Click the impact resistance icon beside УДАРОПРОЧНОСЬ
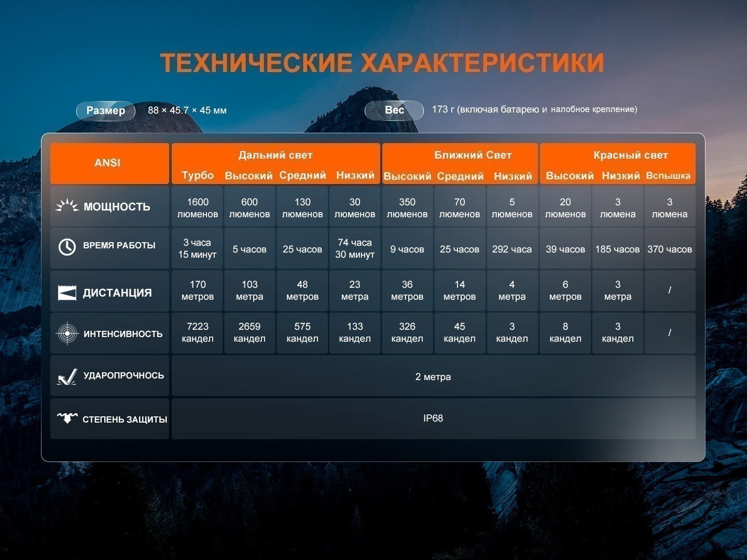Image resolution: width=747 pixels, height=560 pixels. coord(67,376)
